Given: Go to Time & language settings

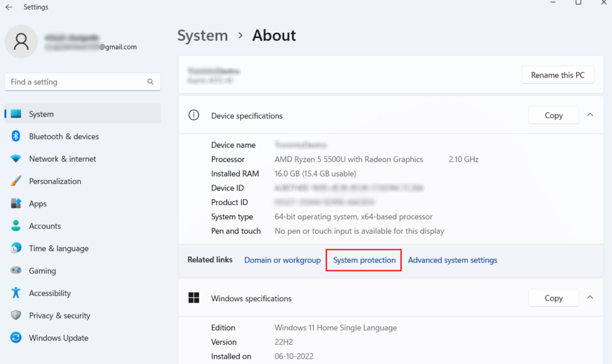Looking at the screenshot, I should [x=59, y=249].
